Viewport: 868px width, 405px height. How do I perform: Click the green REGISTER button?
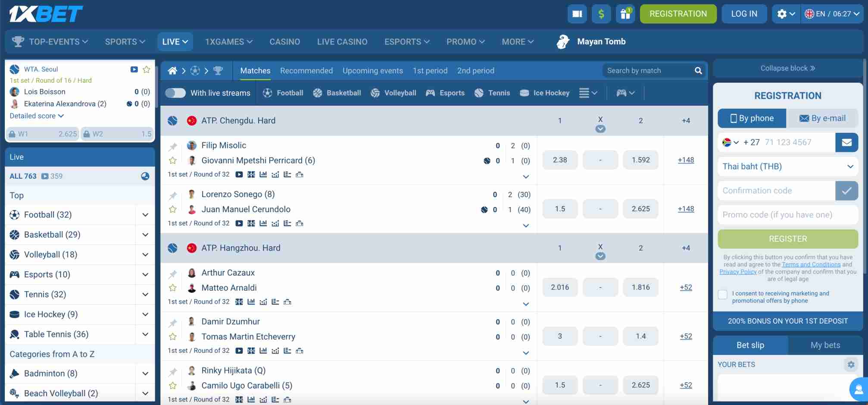[x=787, y=239]
